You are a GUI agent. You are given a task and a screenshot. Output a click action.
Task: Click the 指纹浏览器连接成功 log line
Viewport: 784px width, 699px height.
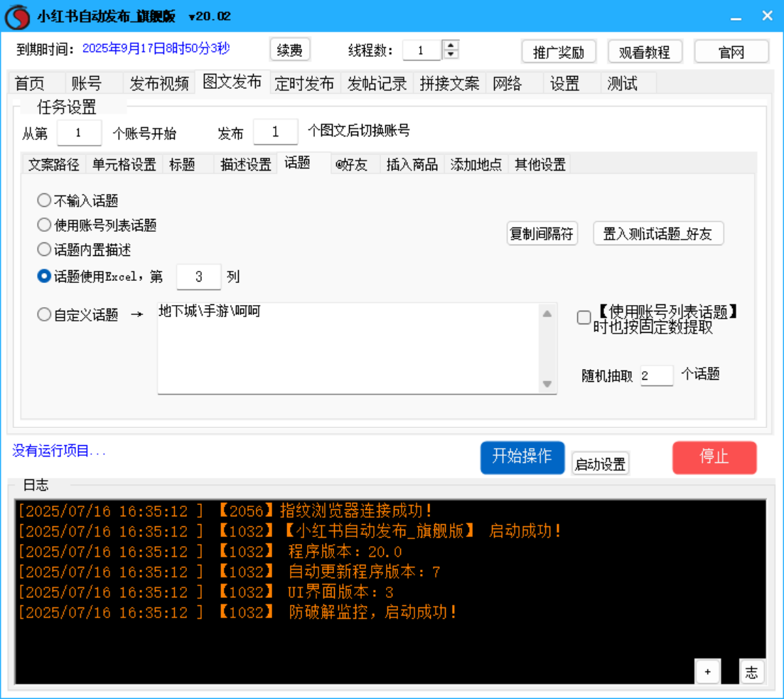coord(225,511)
